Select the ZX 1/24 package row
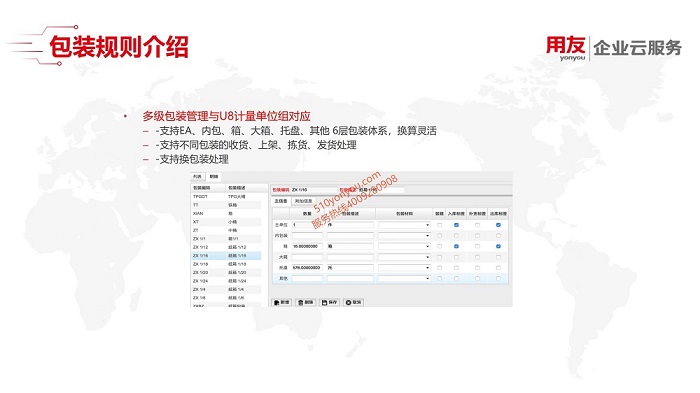700x393 pixels. [226, 281]
